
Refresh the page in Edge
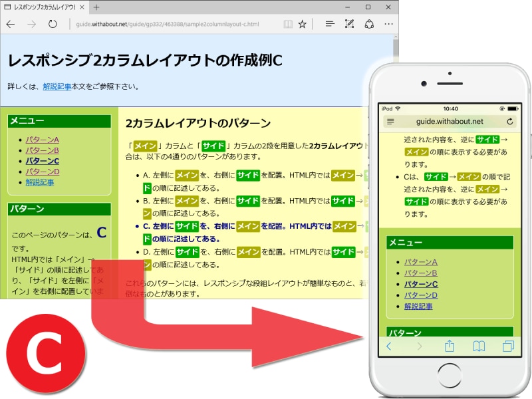[x=54, y=24]
